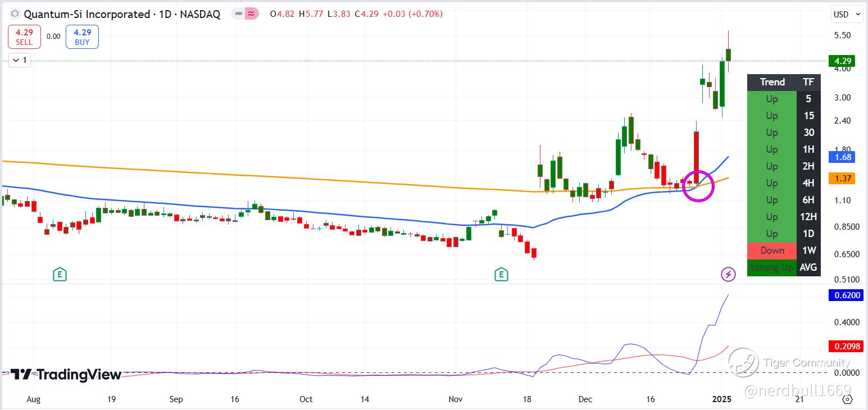The height and width of the screenshot is (410, 868).
Task: Open the August earnings E marker
Action: coord(60,275)
